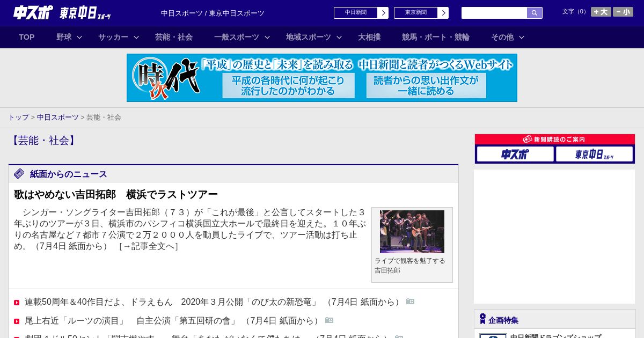Expand the 地域スポーツ dropdown chevron
The width and height of the screenshot is (644, 338).
(x=339, y=37)
